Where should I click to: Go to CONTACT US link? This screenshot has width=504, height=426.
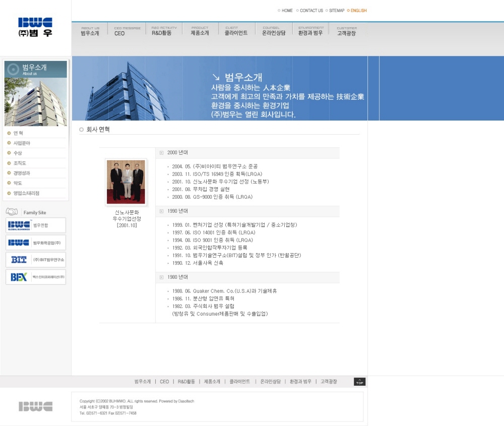coord(311,11)
